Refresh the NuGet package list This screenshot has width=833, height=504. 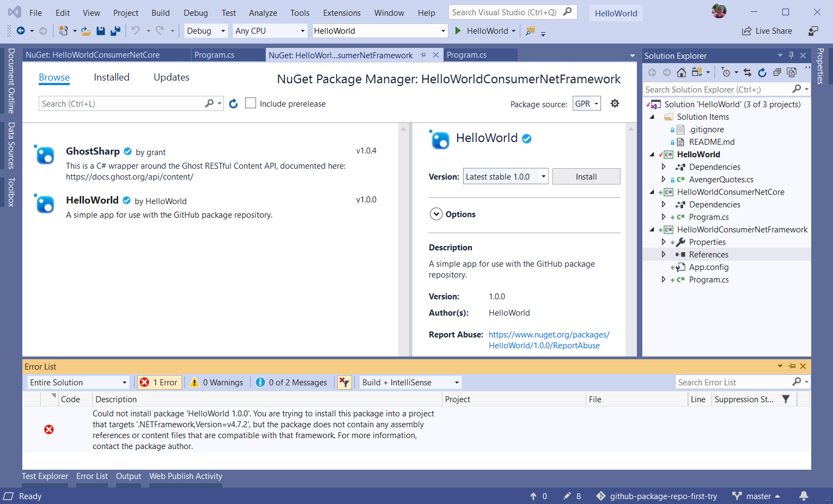233,103
